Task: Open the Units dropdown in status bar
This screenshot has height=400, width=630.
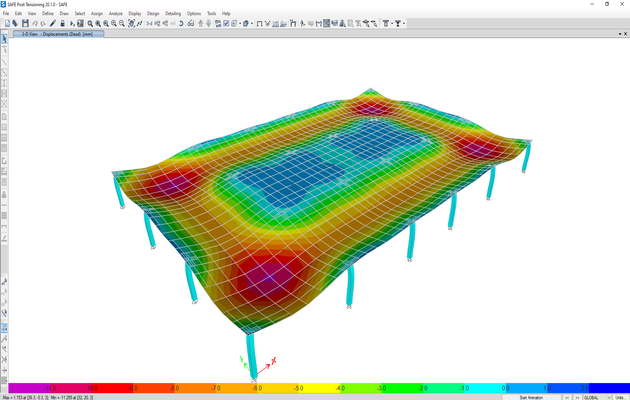Action: pos(621,397)
